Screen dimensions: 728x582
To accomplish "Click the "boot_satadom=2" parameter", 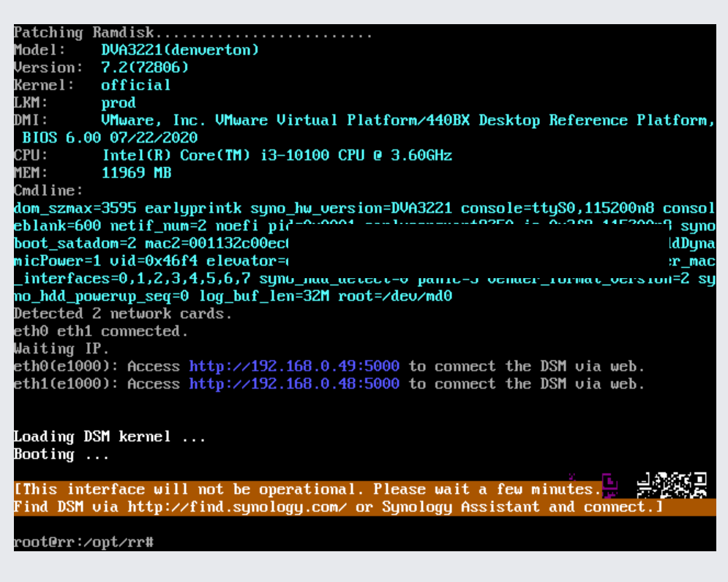I will (75, 244).
